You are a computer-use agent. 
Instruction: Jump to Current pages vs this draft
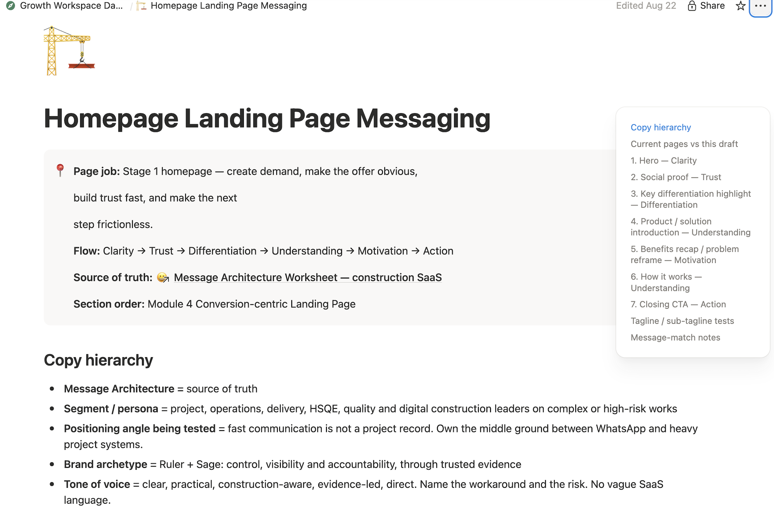[x=684, y=144]
